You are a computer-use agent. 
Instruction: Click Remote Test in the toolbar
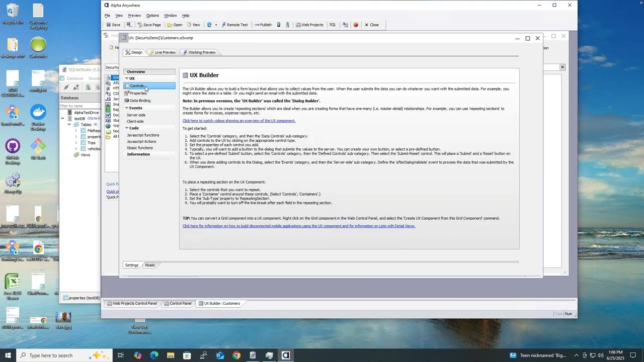(x=234, y=25)
